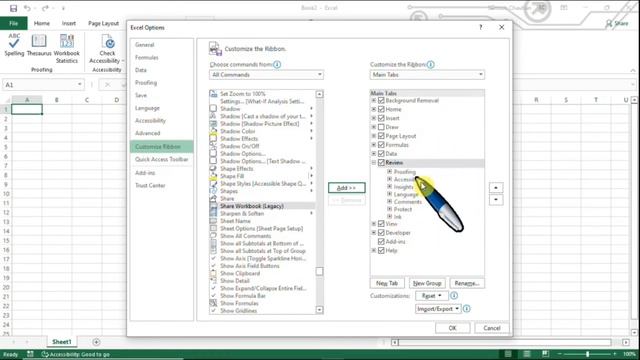640x360 pixels.
Task: Expand the Proofing group
Action: tap(389, 172)
